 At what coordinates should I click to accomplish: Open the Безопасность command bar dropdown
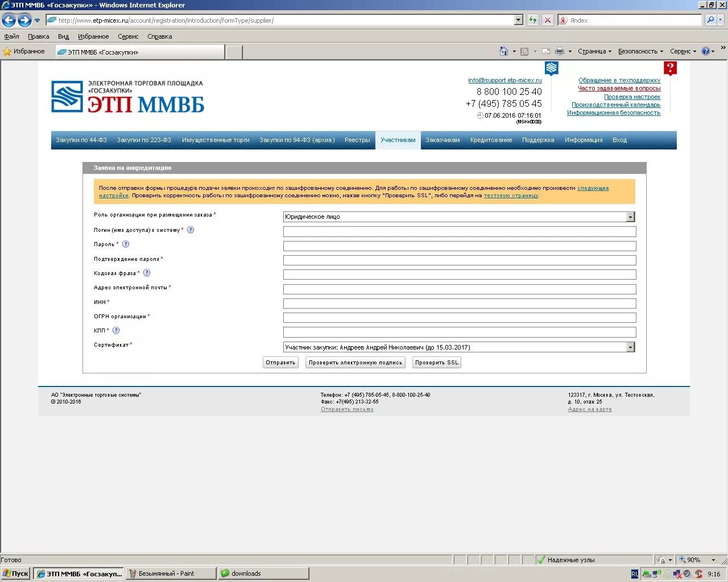(640, 51)
